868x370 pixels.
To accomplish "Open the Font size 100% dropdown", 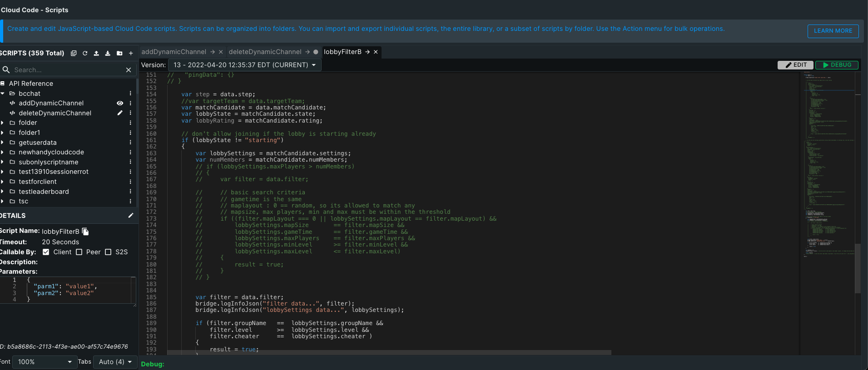I will point(44,362).
